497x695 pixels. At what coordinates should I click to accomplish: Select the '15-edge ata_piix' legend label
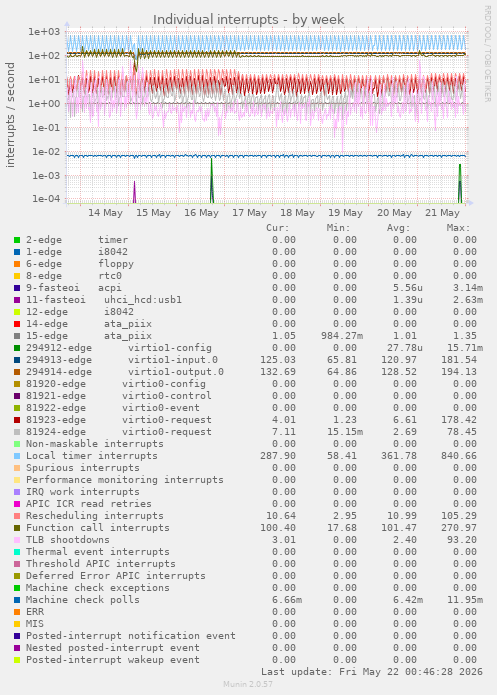pos(89,336)
